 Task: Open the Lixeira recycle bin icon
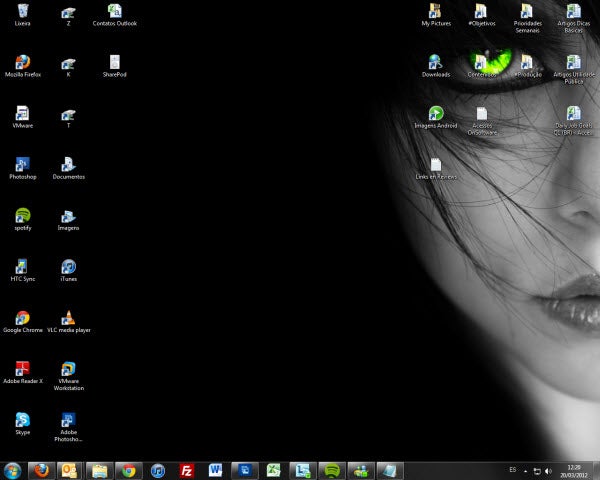point(22,12)
